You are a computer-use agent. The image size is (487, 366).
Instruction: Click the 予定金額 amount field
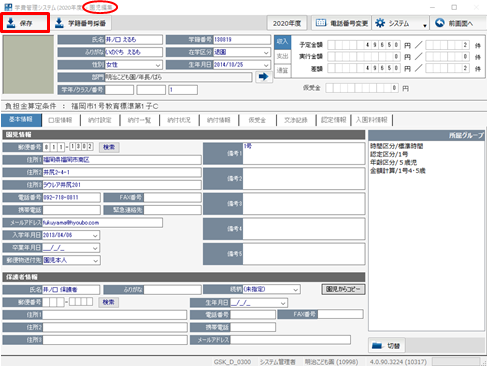point(364,45)
